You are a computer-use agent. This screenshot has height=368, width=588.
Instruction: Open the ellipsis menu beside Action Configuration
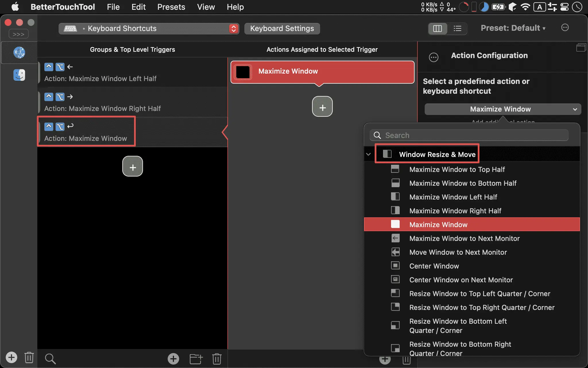coord(434,57)
